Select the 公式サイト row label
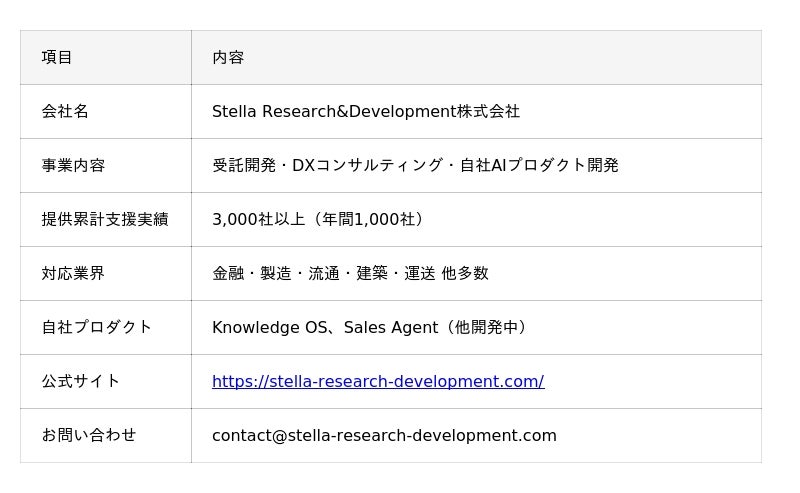The image size is (800, 493). [x=81, y=381]
